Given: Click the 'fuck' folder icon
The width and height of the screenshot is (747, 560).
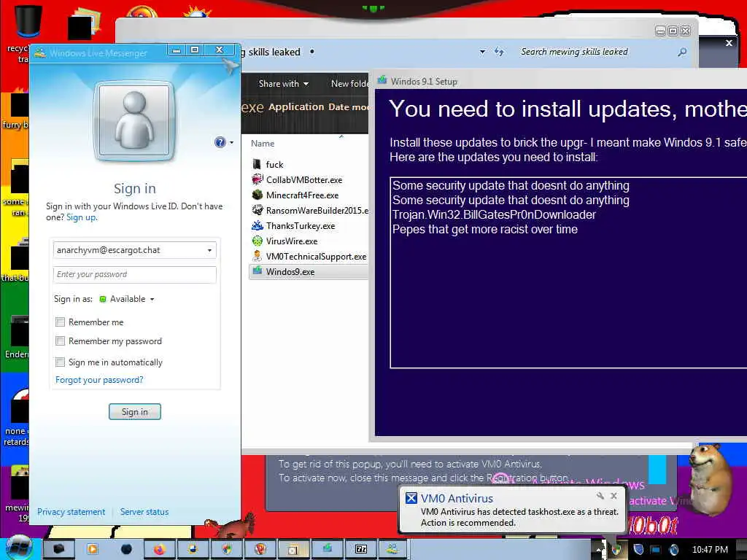Looking at the screenshot, I should click(x=258, y=164).
